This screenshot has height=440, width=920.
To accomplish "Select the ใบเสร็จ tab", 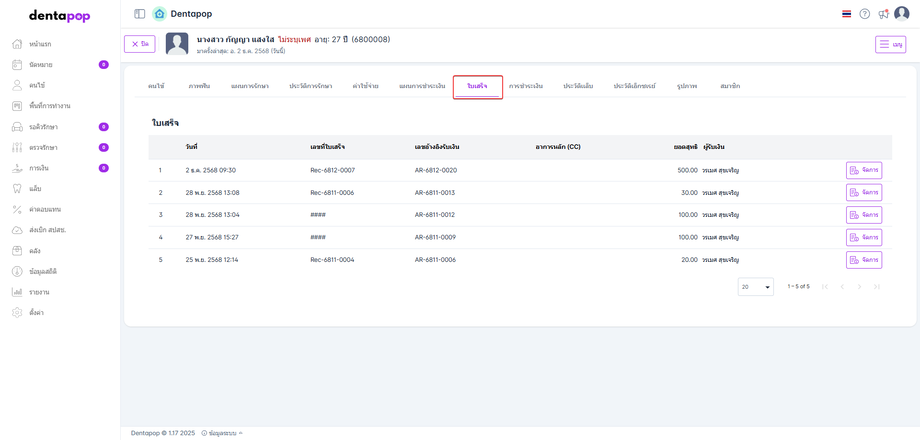I will (x=478, y=87).
